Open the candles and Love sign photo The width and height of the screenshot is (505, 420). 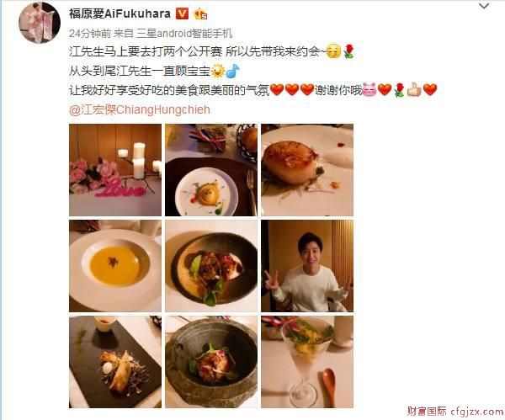coord(115,170)
